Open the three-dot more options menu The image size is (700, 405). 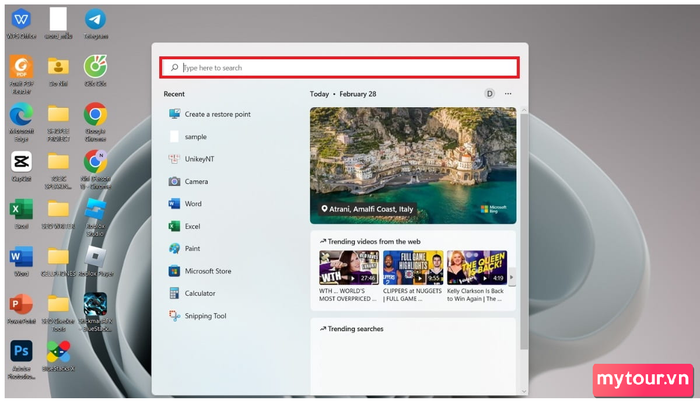point(508,94)
